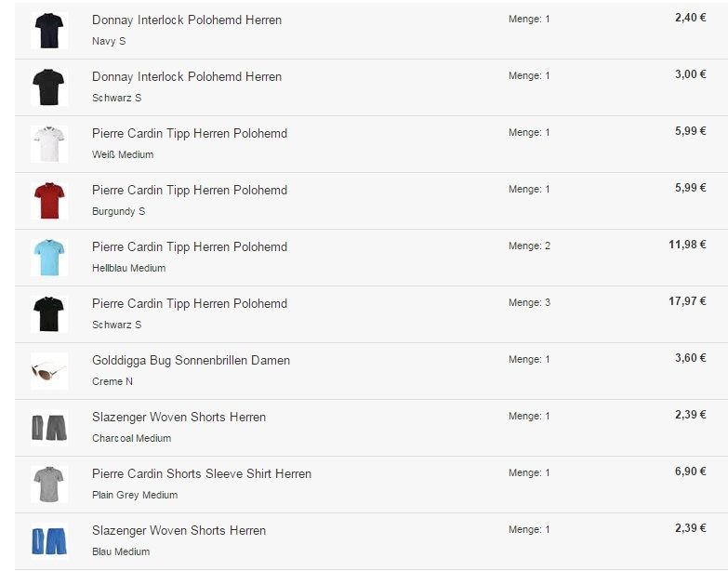Click Menge: 2 for the Hellblau polo

click(x=529, y=246)
